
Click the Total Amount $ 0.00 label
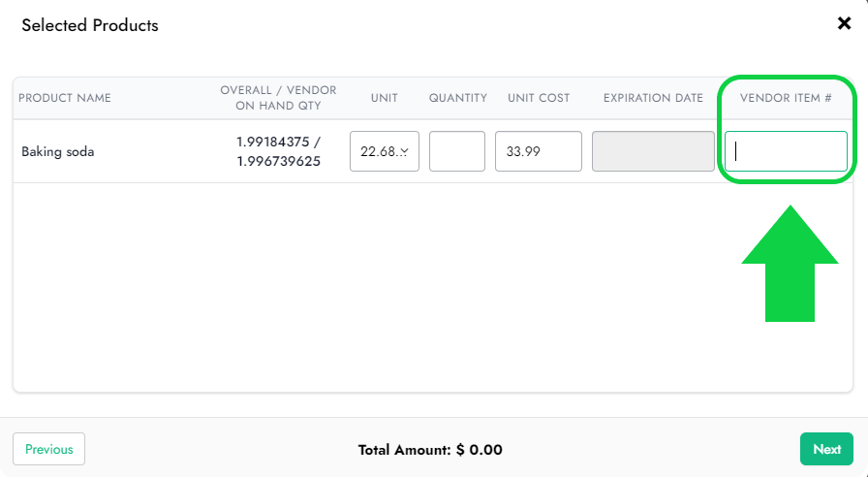pyautogui.click(x=430, y=450)
